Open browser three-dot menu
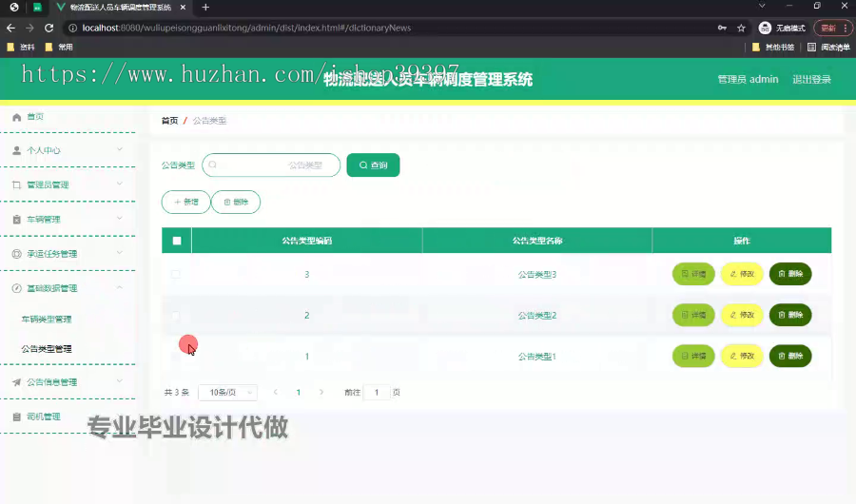 pyautogui.click(x=846, y=28)
